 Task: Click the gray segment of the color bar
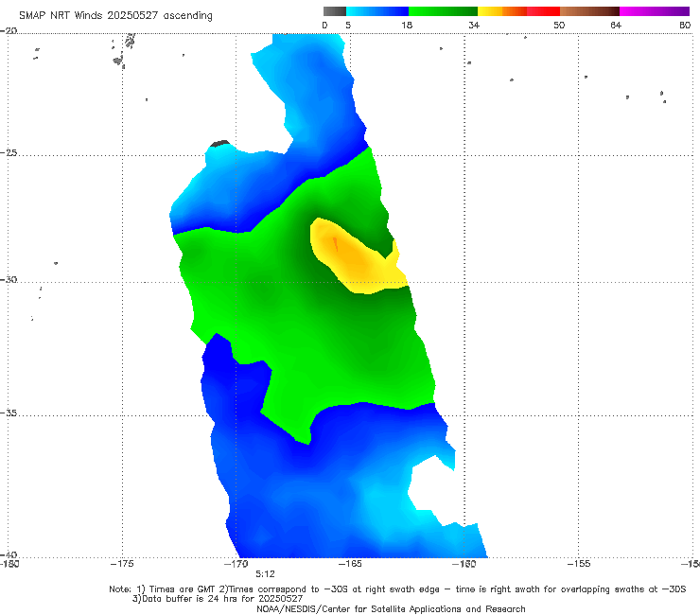click(x=335, y=11)
